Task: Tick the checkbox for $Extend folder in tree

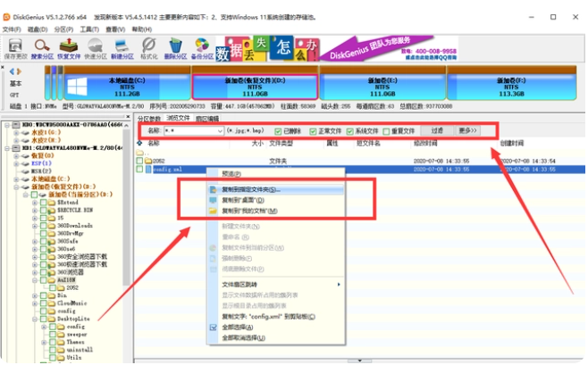Action: click(x=44, y=203)
